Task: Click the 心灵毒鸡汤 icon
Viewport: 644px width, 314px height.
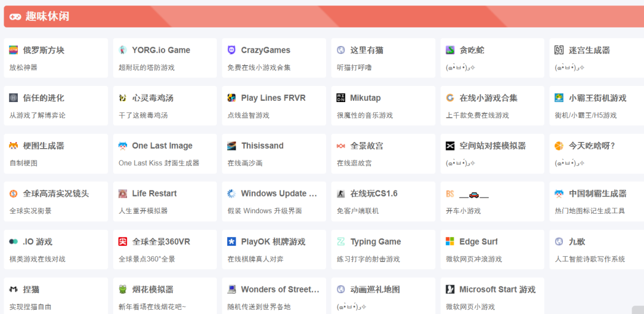Action: (122, 98)
